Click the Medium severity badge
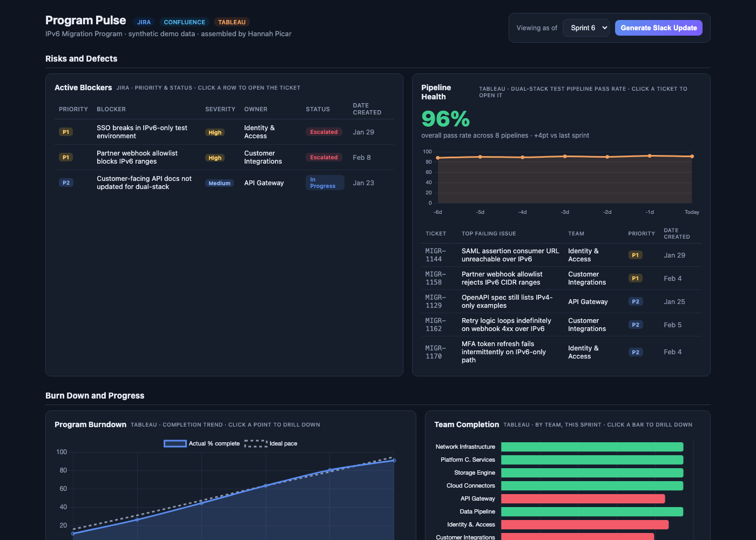This screenshot has height=540, width=756. (219, 183)
